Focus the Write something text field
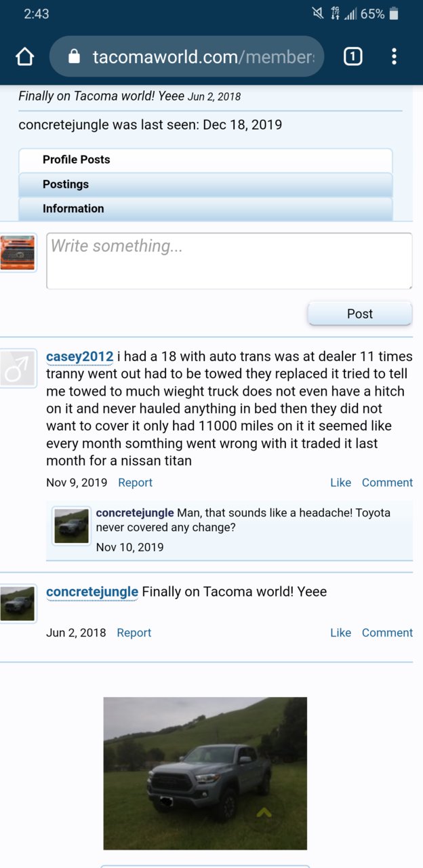Screen dimensions: 423x868 tap(229, 261)
